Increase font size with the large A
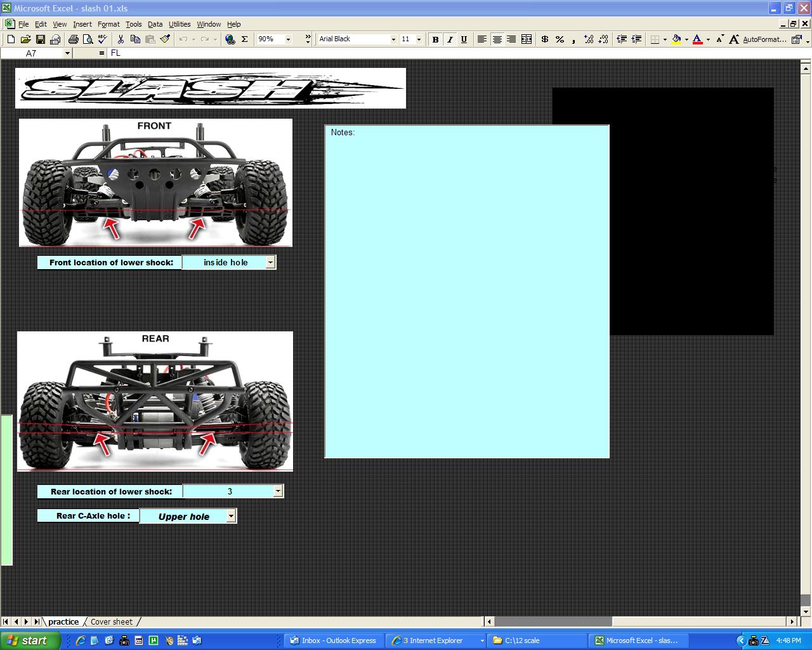The height and width of the screenshot is (650, 812). coord(734,39)
